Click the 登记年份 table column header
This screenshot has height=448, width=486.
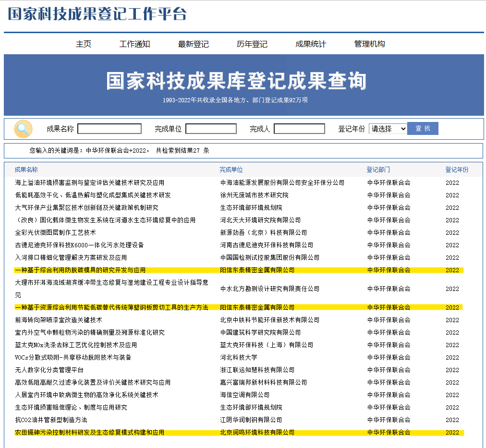tap(457, 170)
